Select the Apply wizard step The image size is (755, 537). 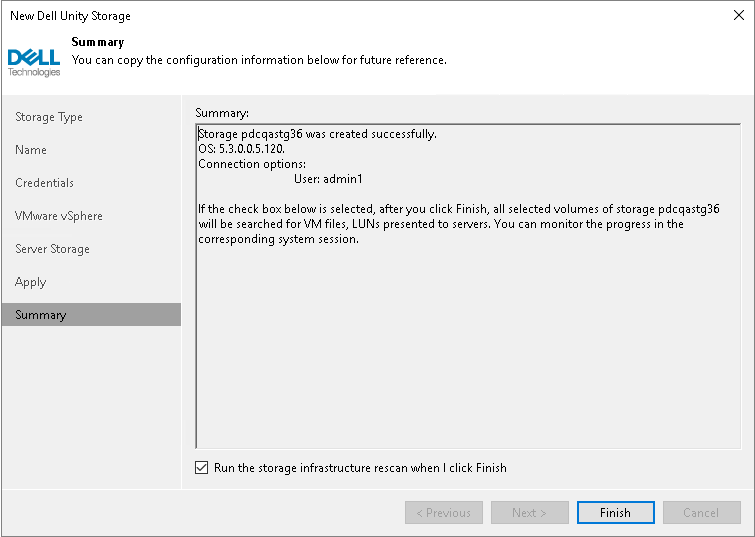coord(30,282)
